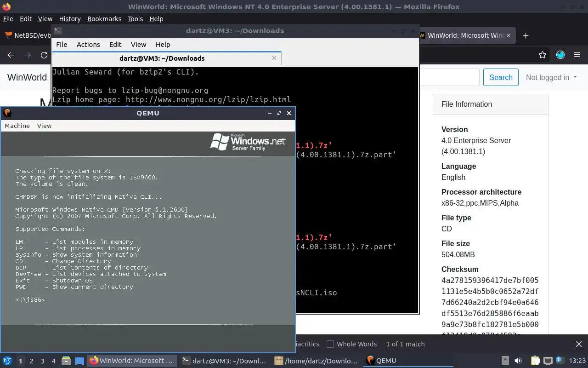
Task: Open Firefox Tools menu
Action: 135,19
